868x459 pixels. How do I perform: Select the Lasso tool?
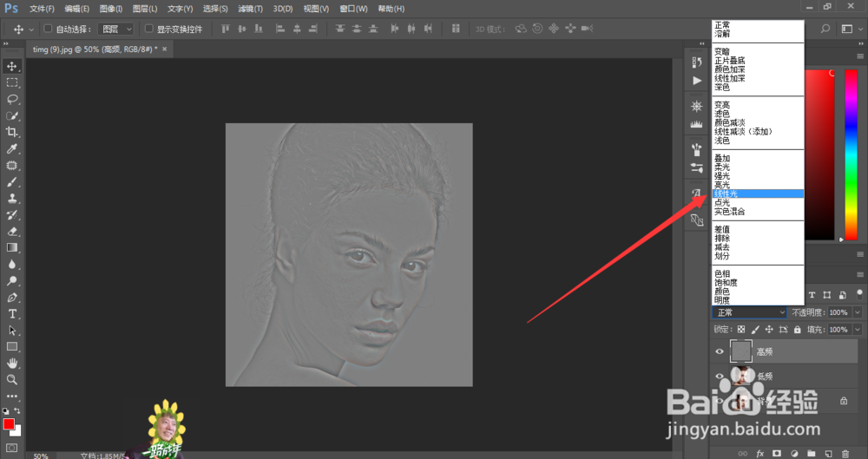[x=11, y=100]
